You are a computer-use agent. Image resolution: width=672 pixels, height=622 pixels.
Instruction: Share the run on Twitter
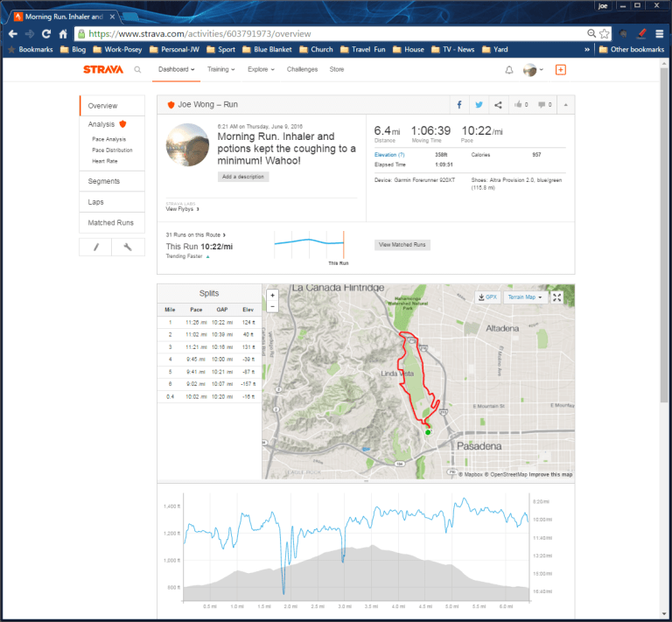coord(479,105)
